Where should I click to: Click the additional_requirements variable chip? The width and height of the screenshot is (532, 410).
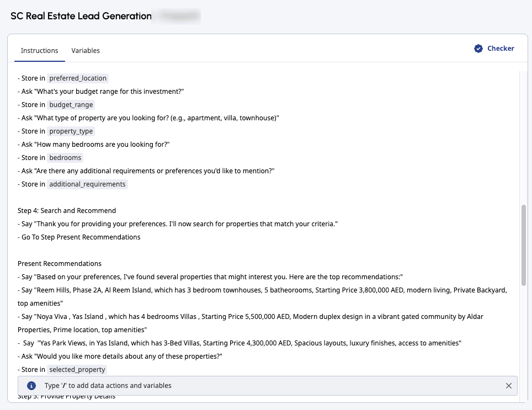pos(87,184)
